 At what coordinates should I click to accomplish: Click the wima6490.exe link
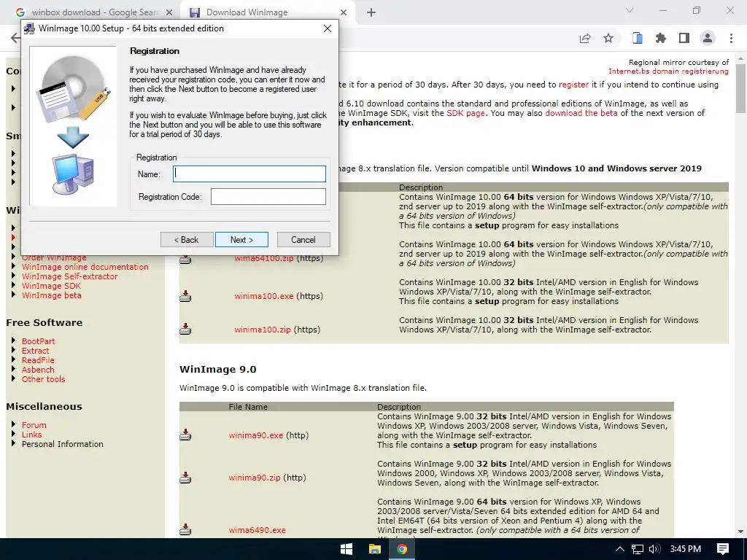pyautogui.click(x=258, y=530)
